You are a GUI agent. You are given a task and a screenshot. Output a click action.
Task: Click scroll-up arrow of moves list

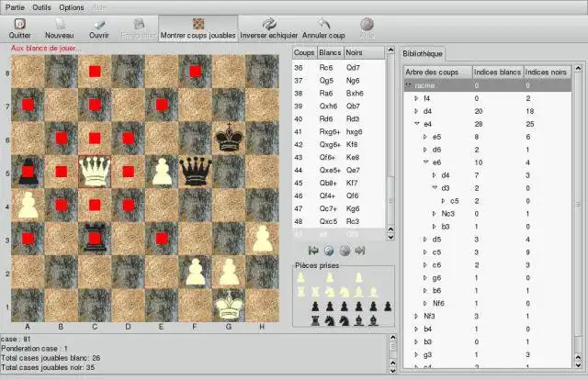390,50
